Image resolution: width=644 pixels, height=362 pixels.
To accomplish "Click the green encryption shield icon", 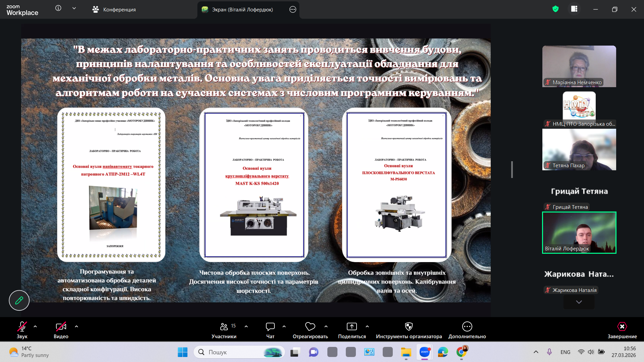I will pos(555,9).
